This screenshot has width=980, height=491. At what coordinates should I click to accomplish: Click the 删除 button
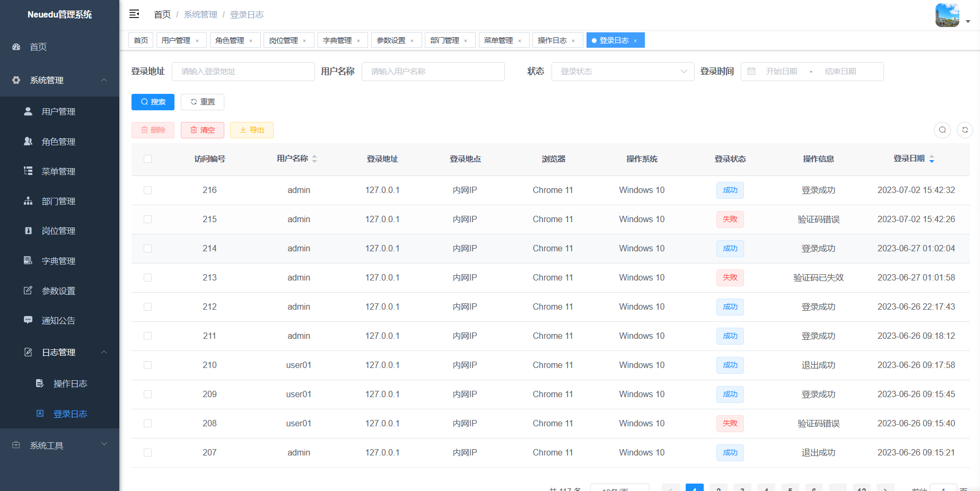click(153, 130)
